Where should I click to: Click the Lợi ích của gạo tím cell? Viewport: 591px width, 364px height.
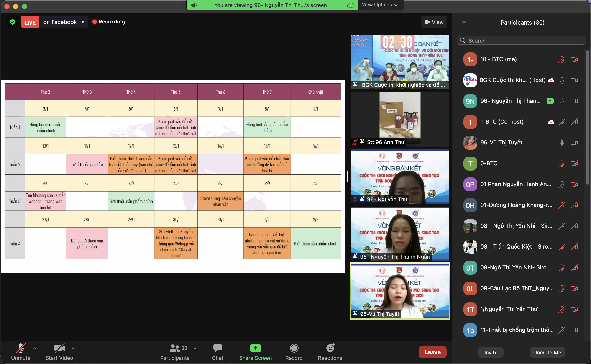[x=87, y=164]
